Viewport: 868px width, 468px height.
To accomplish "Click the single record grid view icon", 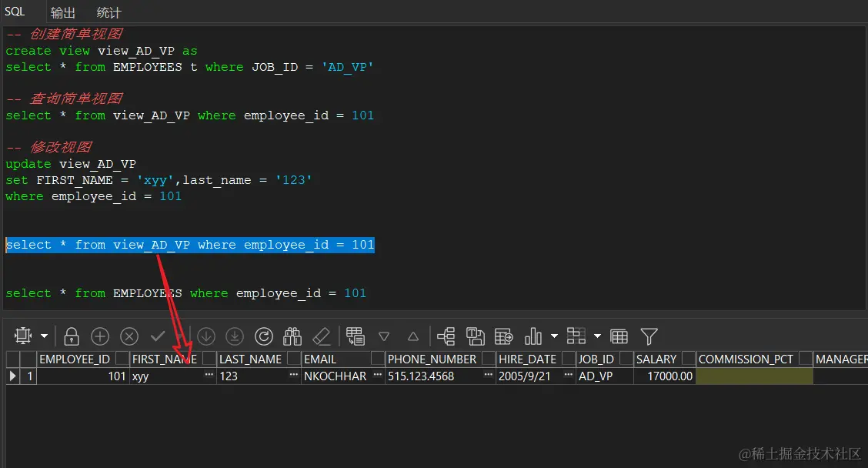I will (x=619, y=336).
